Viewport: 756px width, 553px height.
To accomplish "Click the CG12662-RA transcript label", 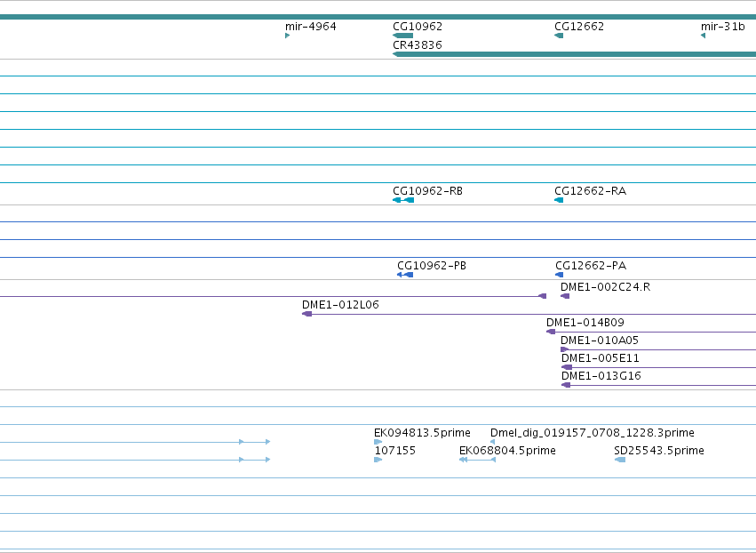I will pos(590,191).
